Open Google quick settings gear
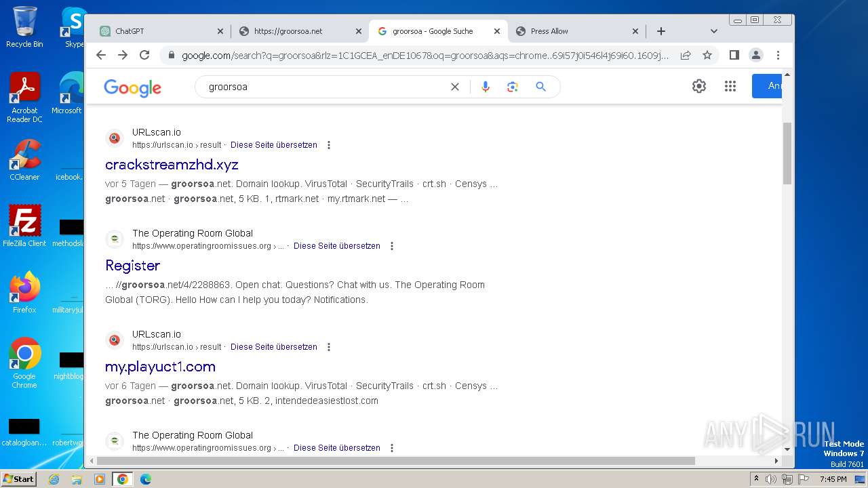This screenshot has width=868, height=488. 699,86
